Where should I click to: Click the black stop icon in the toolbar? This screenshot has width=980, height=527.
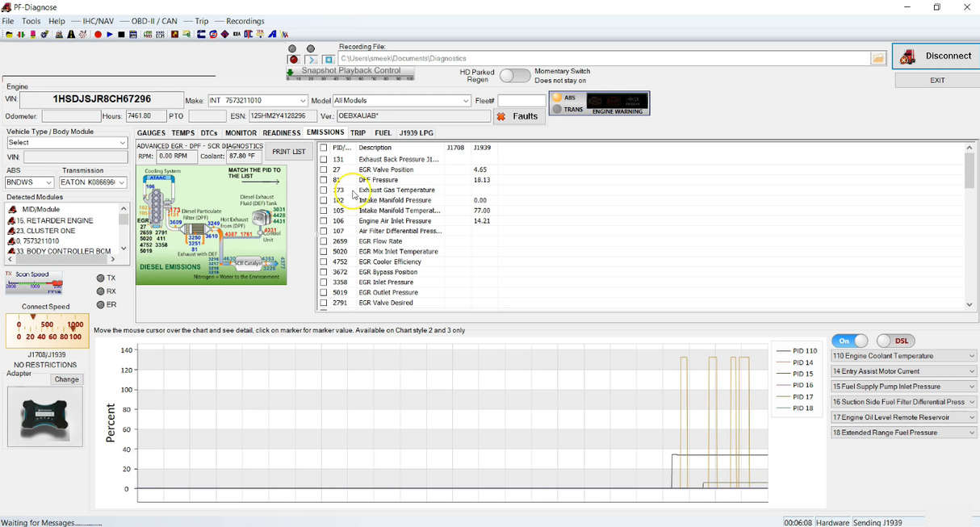click(x=121, y=35)
